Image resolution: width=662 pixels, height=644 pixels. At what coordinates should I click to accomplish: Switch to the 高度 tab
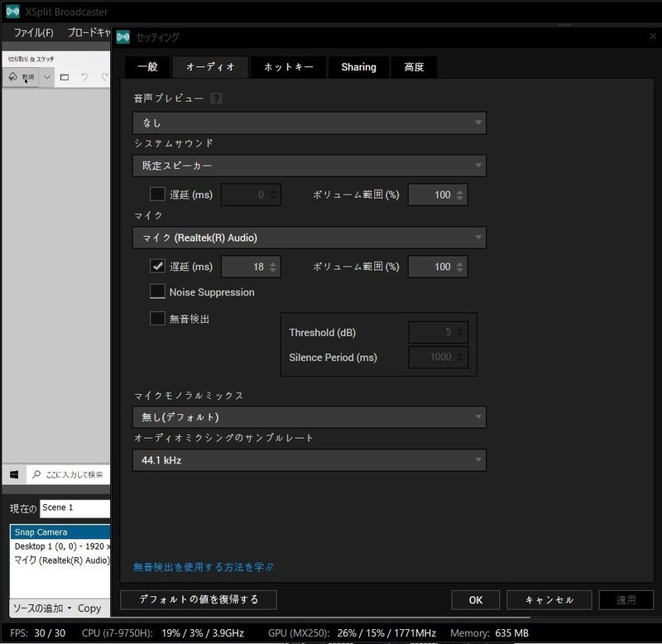[414, 67]
